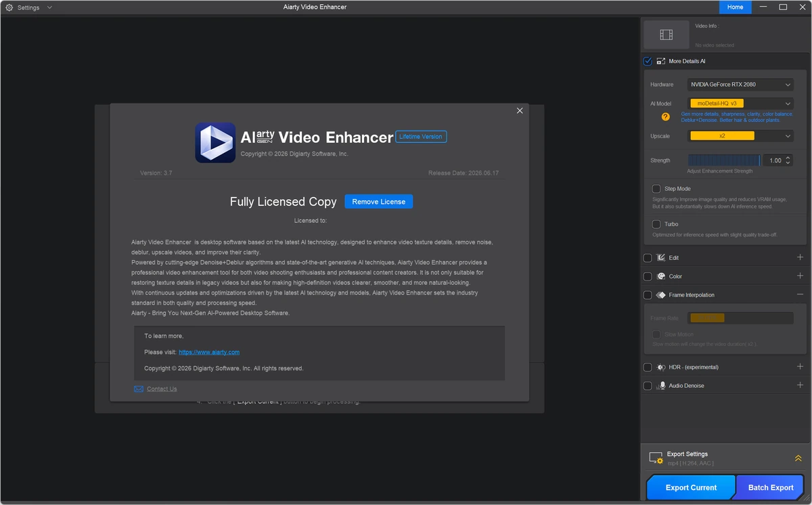This screenshot has height=505, width=812.
Task: Click the Strength value stepper arrows
Action: point(788,160)
